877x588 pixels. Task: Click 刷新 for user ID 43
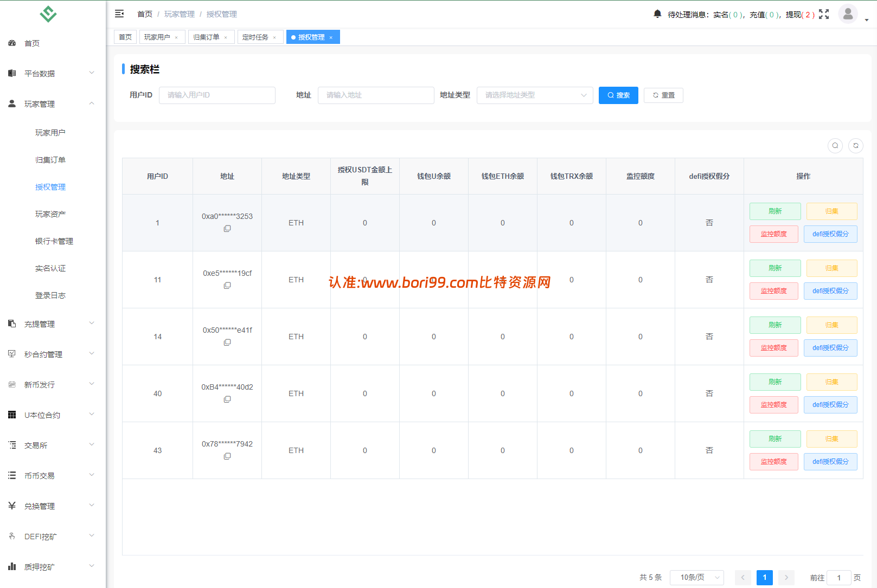pos(775,439)
